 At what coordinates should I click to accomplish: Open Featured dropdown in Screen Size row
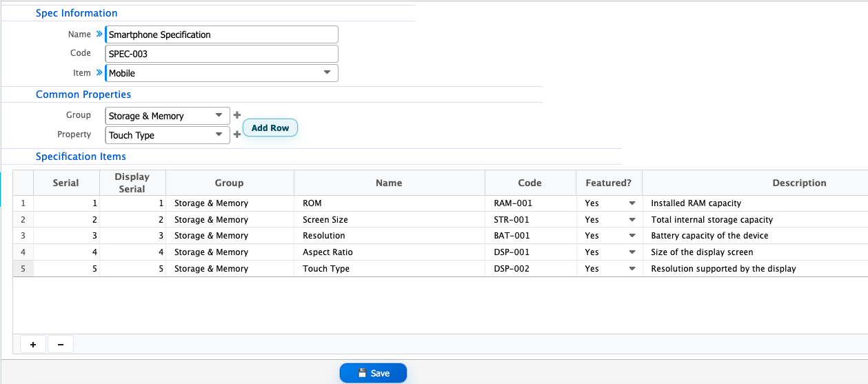pyautogui.click(x=632, y=220)
